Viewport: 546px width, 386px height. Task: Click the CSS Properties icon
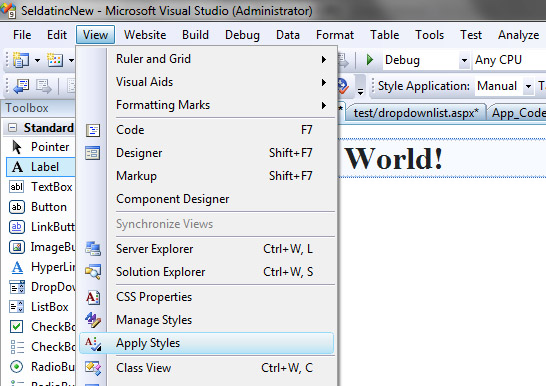pyautogui.click(x=93, y=297)
